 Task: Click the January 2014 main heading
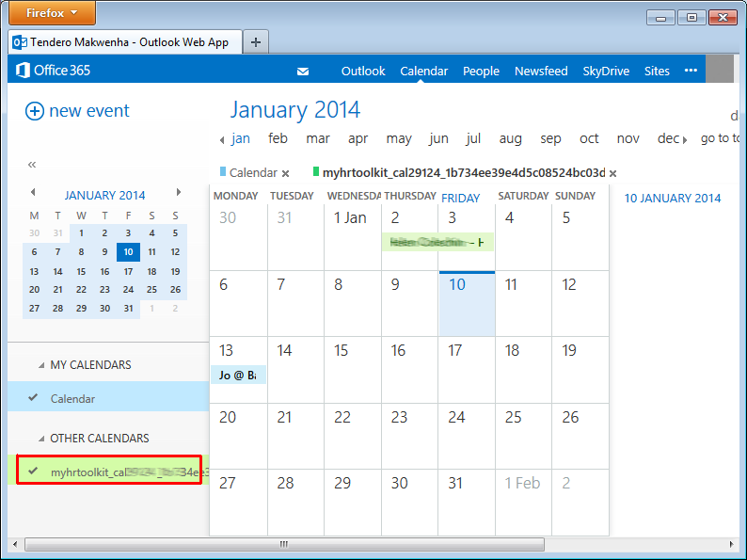(x=295, y=109)
